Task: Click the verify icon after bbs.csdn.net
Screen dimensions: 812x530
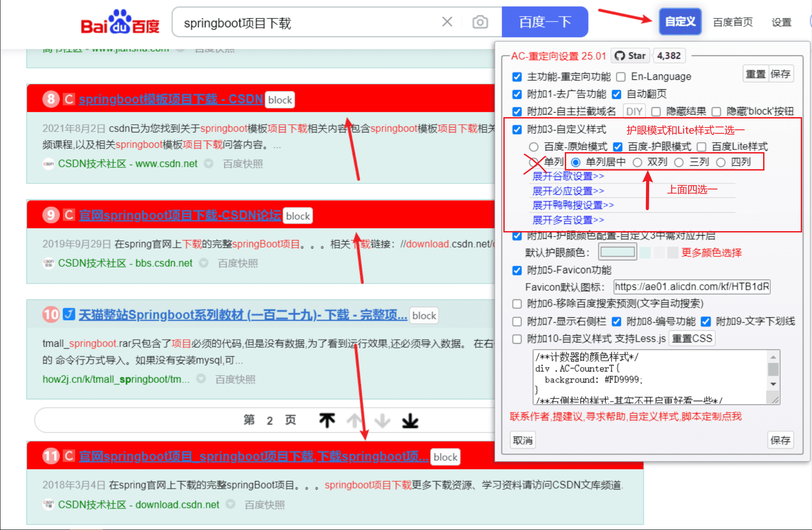Action: click(204, 263)
